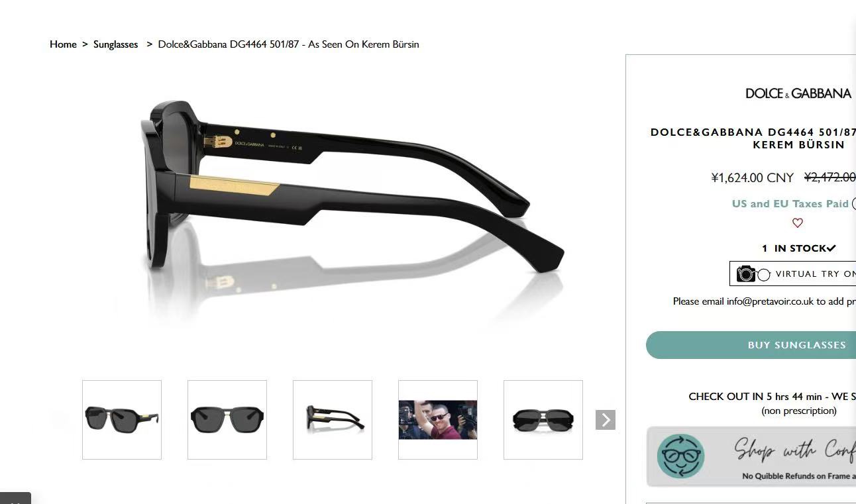Launch Virtual Try On
The width and height of the screenshot is (856, 504).
tap(792, 274)
